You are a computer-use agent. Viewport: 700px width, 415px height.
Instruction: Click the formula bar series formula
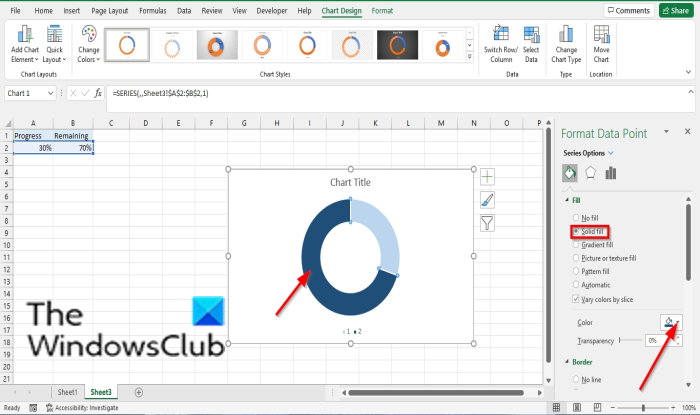pyautogui.click(x=160, y=93)
